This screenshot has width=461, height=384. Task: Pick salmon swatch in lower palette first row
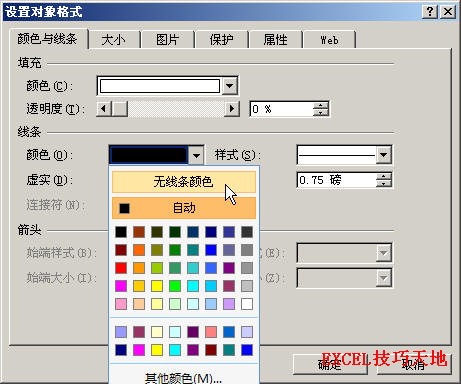211,332
